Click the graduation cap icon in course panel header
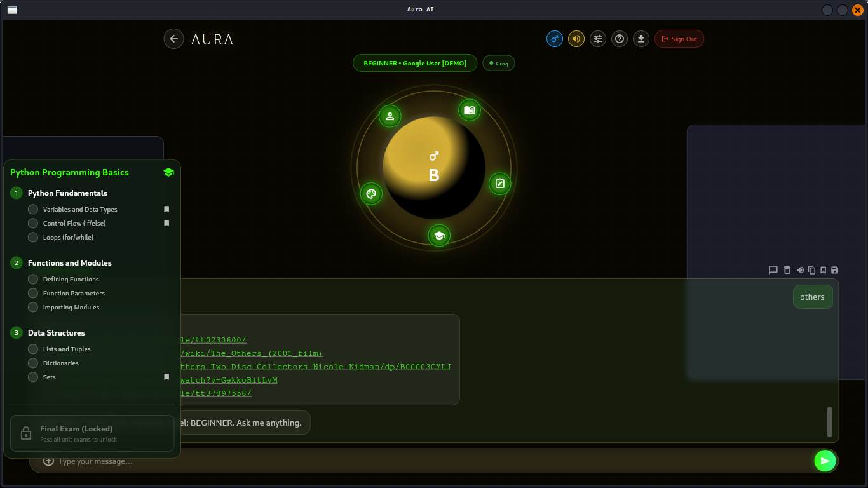The height and width of the screenshot is (488, 868). click(x=168, y=172)
